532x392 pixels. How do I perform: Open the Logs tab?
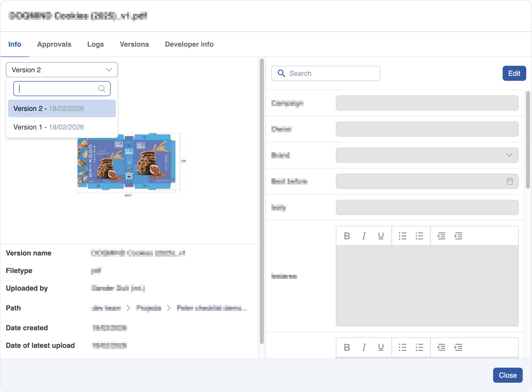pyautogui.click(x=96, y=44)
